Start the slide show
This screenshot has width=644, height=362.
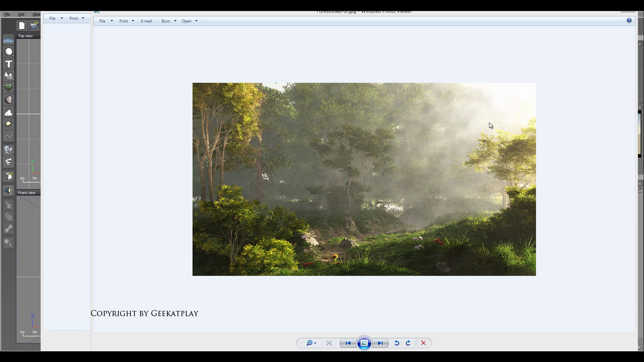[364, 343]
